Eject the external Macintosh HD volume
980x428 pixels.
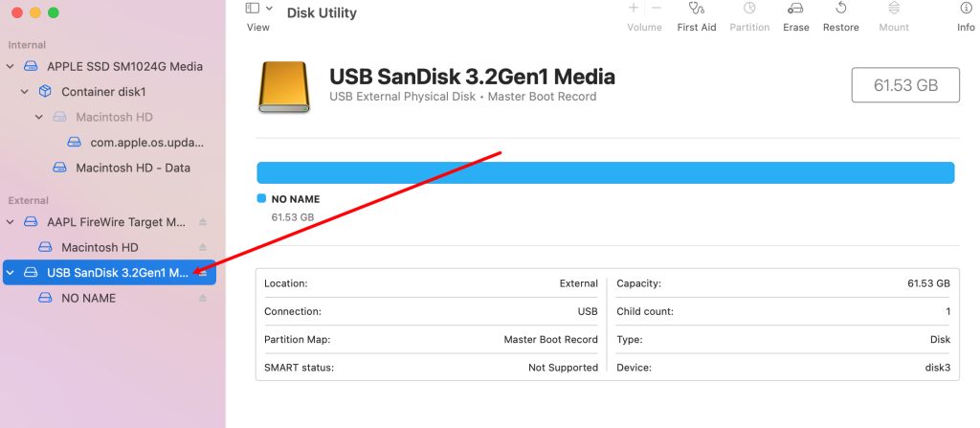[203, 247]
